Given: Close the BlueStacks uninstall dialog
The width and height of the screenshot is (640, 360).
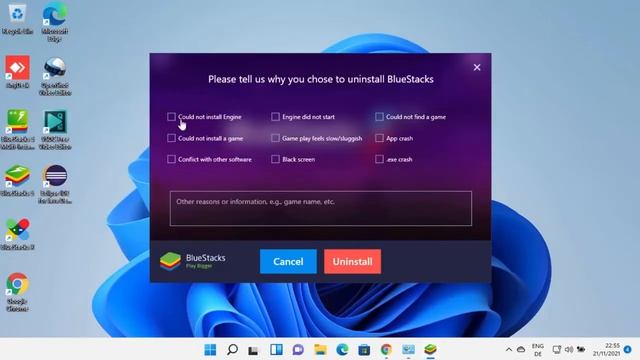Looking at the screenshot, I should click(477, 67).
